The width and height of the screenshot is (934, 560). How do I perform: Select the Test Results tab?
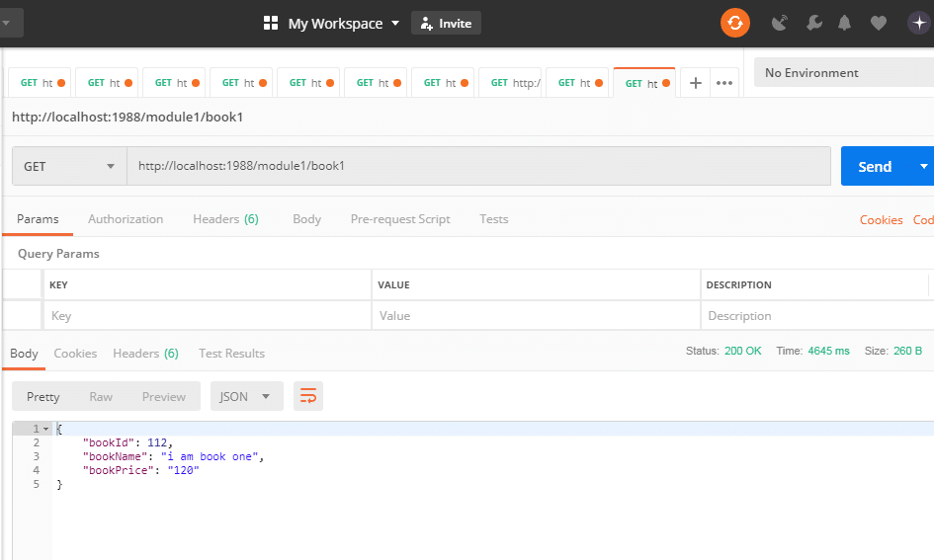tap(231, 354)
